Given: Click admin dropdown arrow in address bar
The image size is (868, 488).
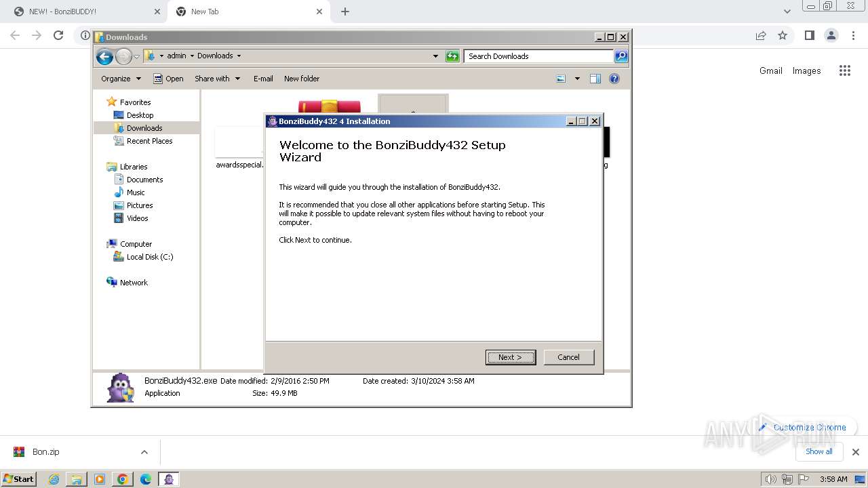Looking at the screenshot, I should tap(192, 56).
